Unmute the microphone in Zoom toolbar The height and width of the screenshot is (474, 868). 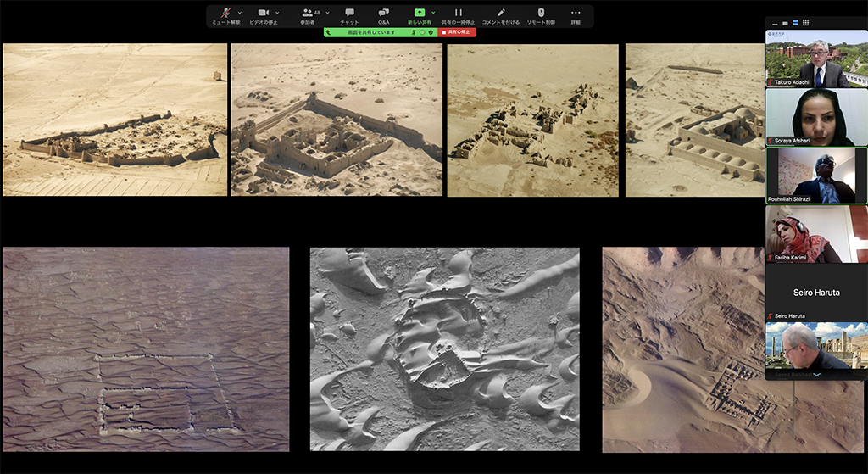[225, 14]
